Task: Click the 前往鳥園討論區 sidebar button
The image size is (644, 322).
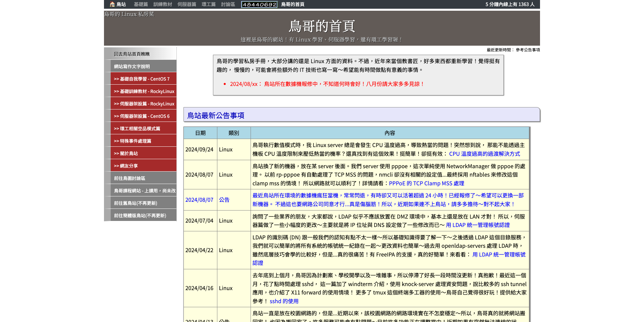Action: pos(129,178)
